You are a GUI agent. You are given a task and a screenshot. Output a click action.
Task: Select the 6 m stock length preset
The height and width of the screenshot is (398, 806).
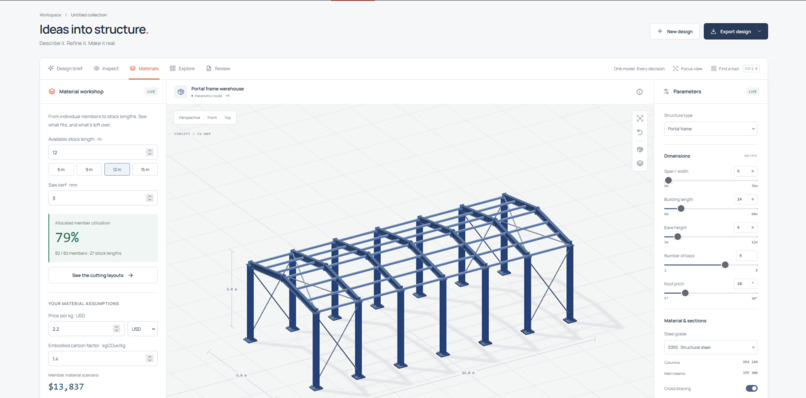click(61, 170)
